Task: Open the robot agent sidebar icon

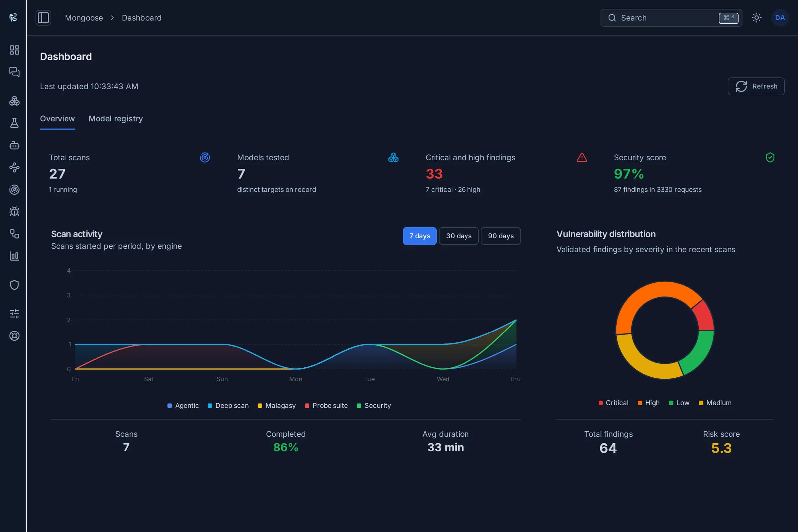Action: 14,145
